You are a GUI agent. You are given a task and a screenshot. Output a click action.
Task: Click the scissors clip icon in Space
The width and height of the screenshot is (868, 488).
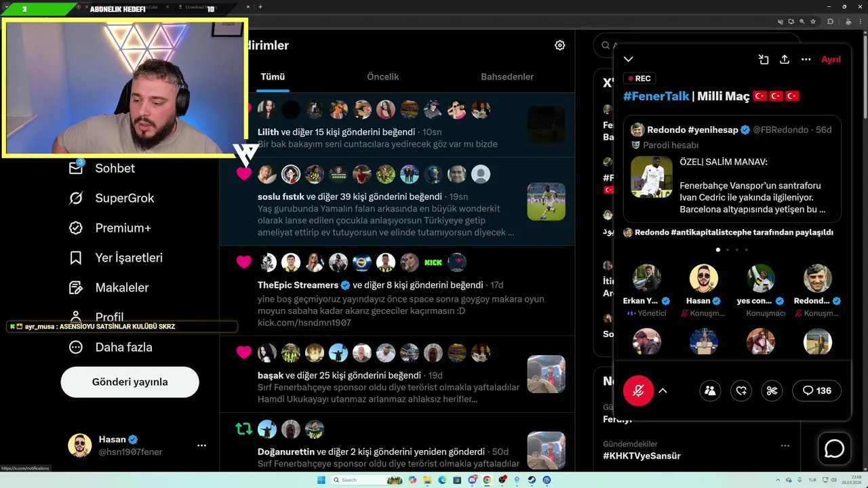pos(772,390)
